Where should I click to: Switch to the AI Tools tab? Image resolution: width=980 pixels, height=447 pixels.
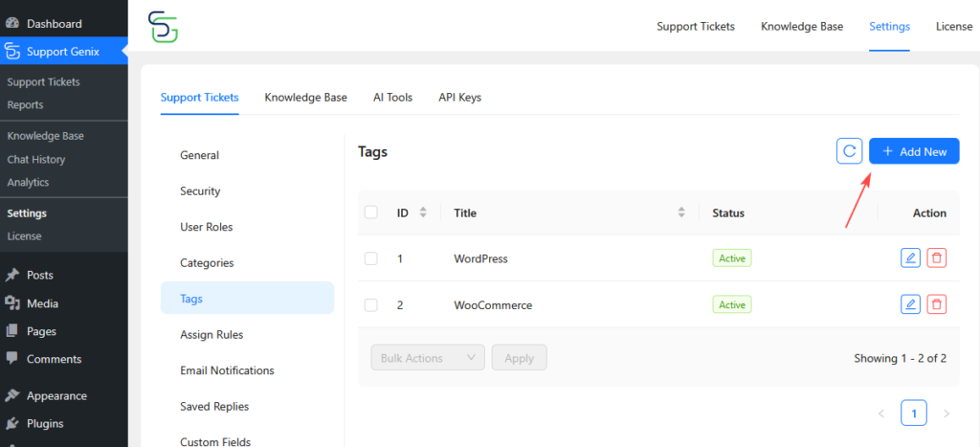coord(392,98)
